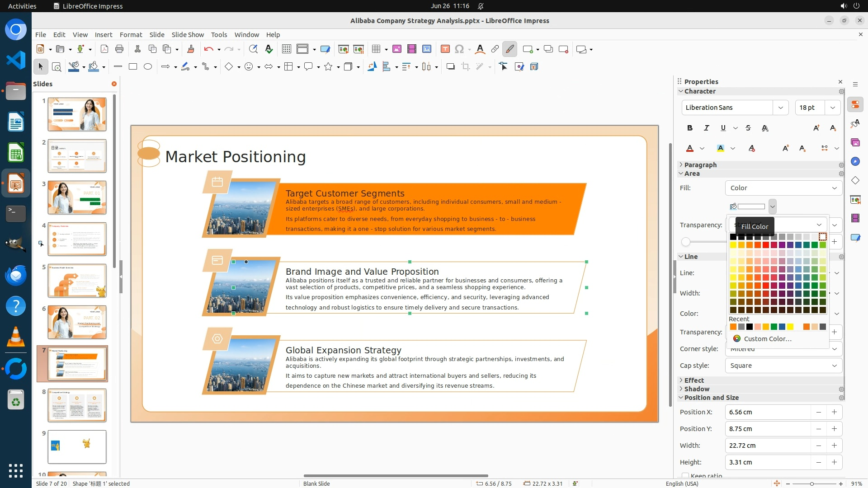This screenshot has height=488, width=868.
Task: Toggle Italic text formatting
Action: [x=707, y=128]
